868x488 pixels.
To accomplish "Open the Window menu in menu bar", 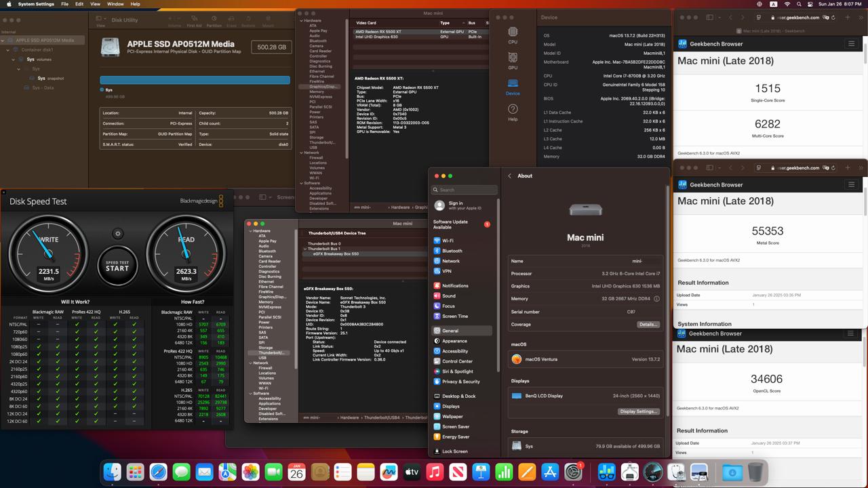I will [x=115, y=4].
